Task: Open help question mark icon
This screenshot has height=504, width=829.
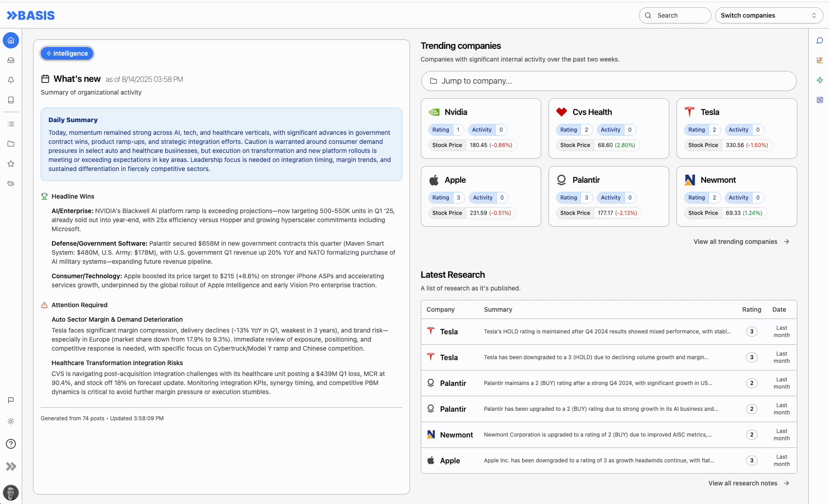Action: pyautogui.click(x=11, y=444)
